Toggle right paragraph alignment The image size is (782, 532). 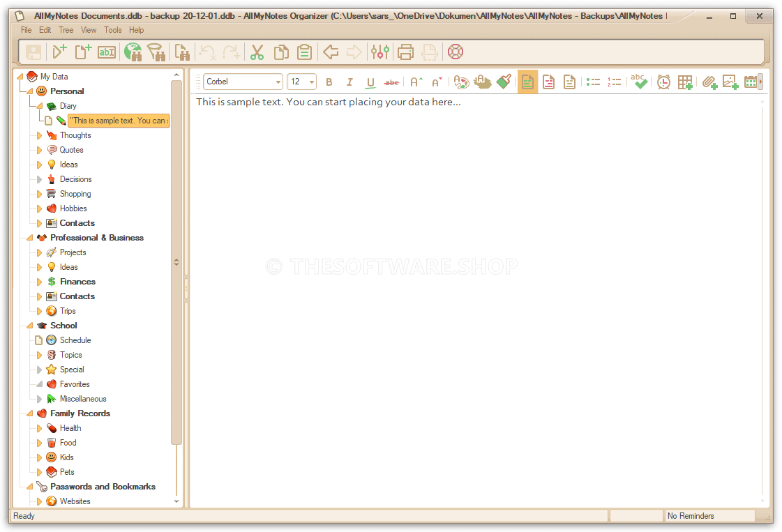click(x=569, y=82)
